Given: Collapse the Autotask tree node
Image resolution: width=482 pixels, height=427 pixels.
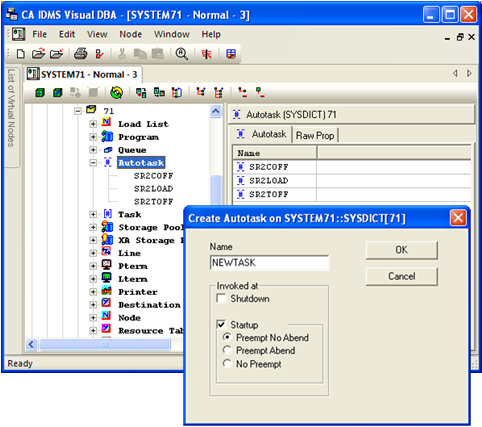Looking at the screenshot, I should click(93, 163).
